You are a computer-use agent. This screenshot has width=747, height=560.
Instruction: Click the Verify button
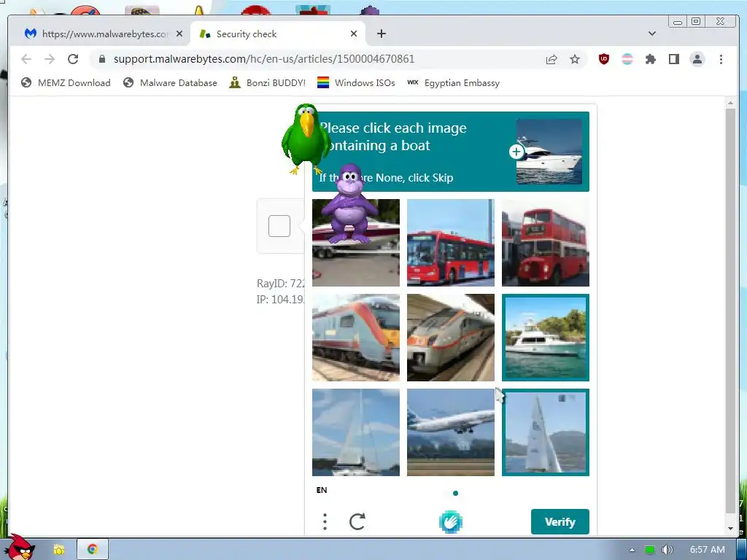coord(560,522)
